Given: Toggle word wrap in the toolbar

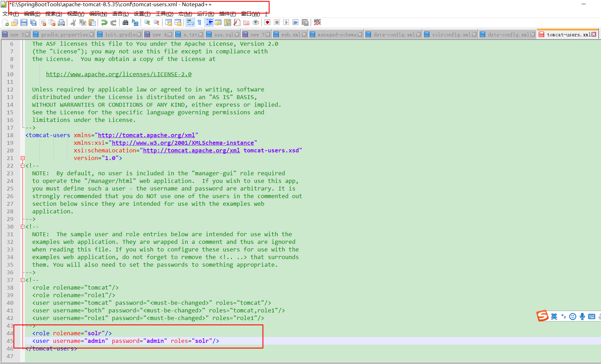Looking at the screenshot, I should click(190, 23).
